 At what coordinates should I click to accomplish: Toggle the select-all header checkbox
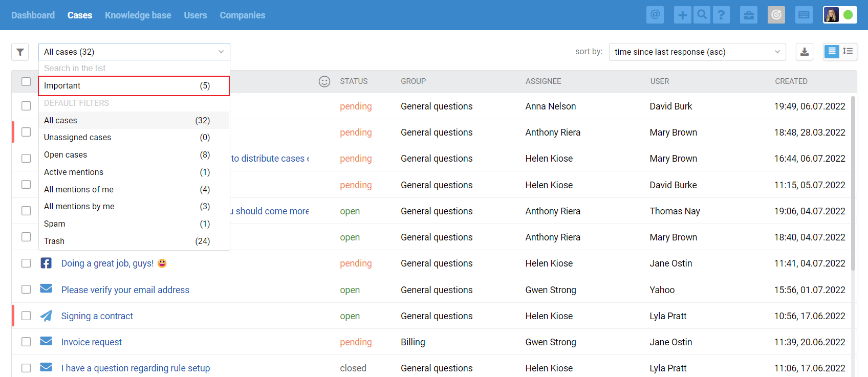[26, 82]
